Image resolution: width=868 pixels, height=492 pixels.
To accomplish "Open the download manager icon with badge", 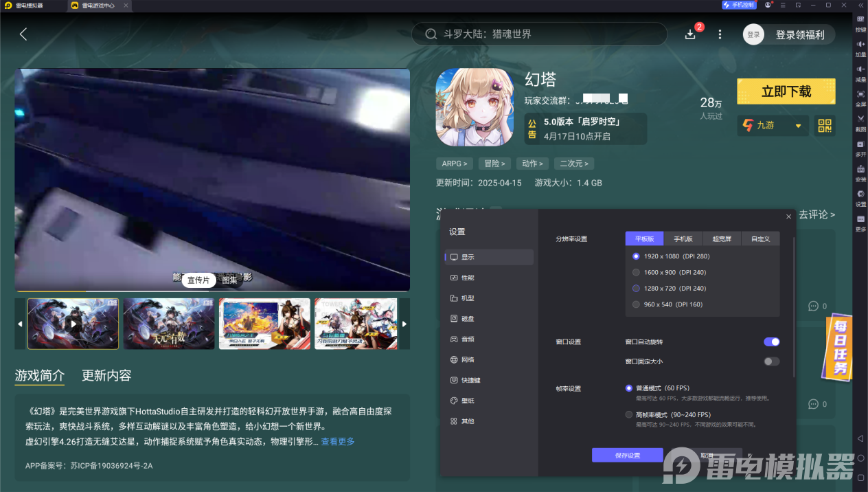I will (x=690, y=34).
